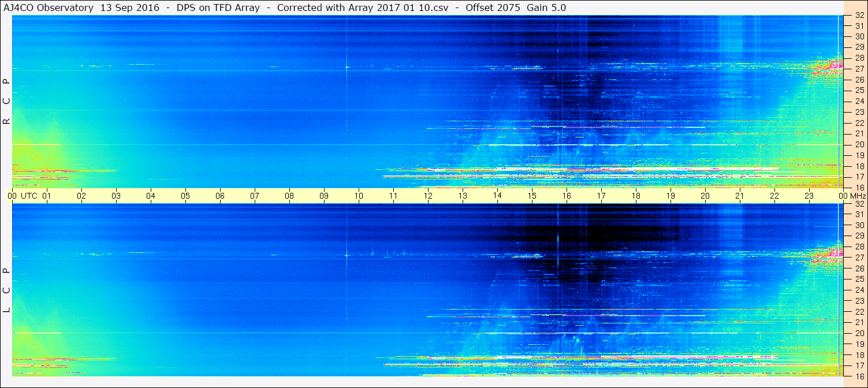Screen dimensions: 868x388
Task: Click the 'MHz' unit label on time axis
Action: click(858, 196)
